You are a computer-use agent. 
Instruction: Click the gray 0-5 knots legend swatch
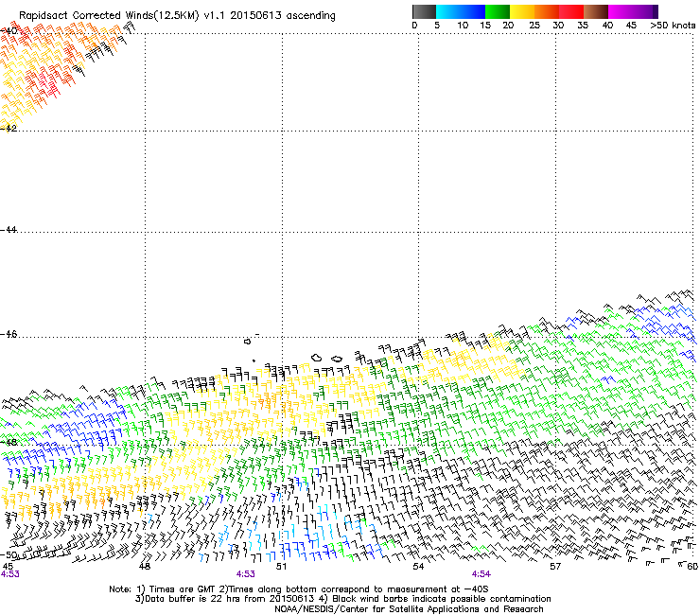pyautogui.click(x=424, y=11)
